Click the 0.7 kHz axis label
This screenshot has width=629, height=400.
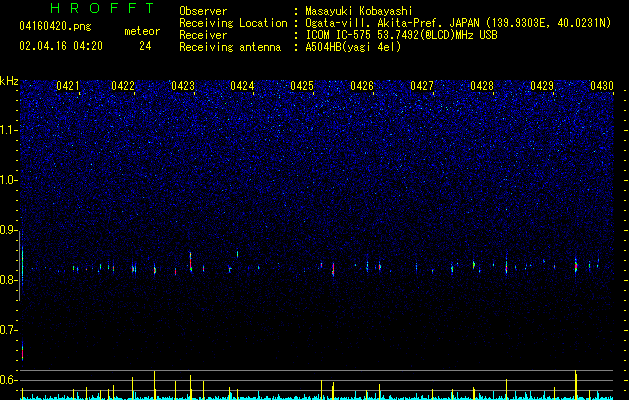point(9,330)
